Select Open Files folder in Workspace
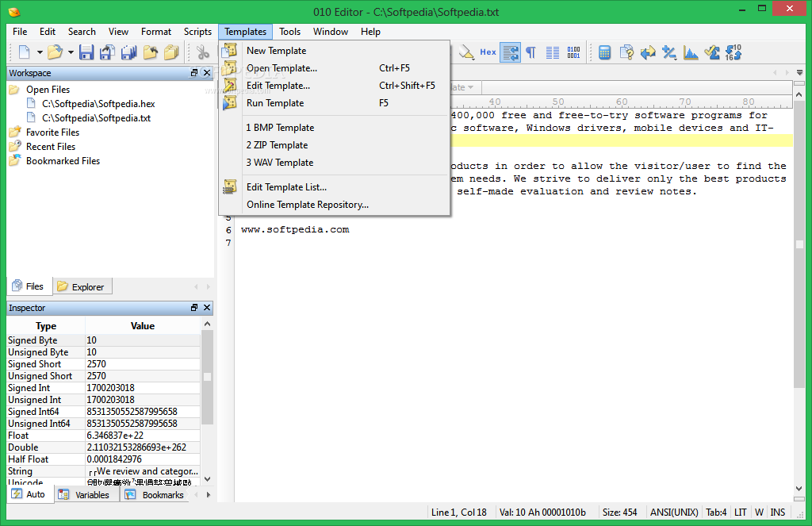This screenshot has width=812, height=526. click(x=48, y=90)
